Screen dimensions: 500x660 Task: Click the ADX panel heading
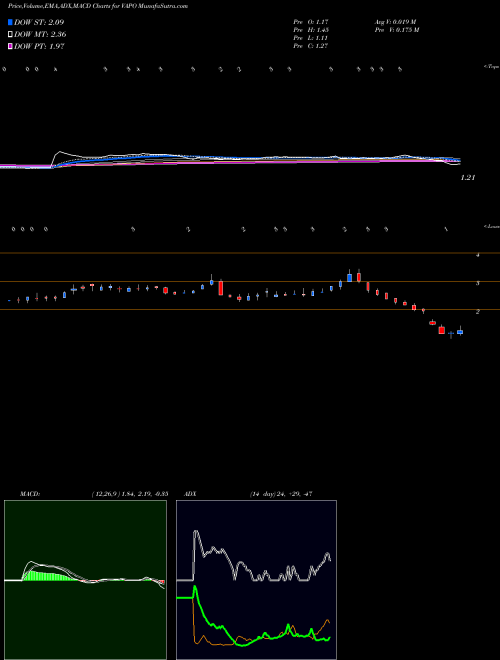pos(190,494)
